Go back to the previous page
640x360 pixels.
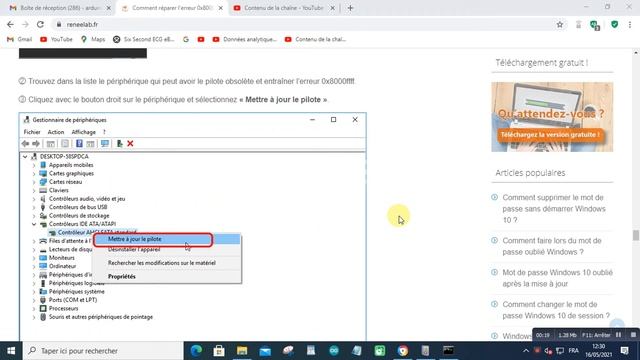click(10, 24)
